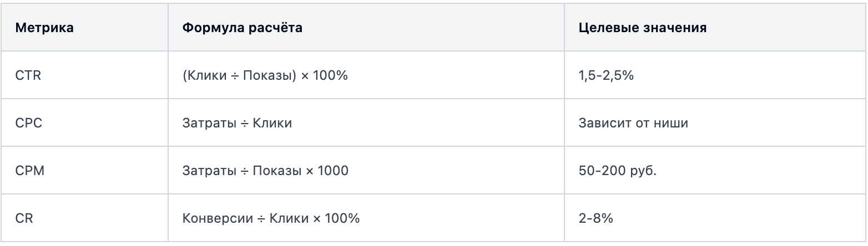Click the CTR formula cell text

[265, 75]
